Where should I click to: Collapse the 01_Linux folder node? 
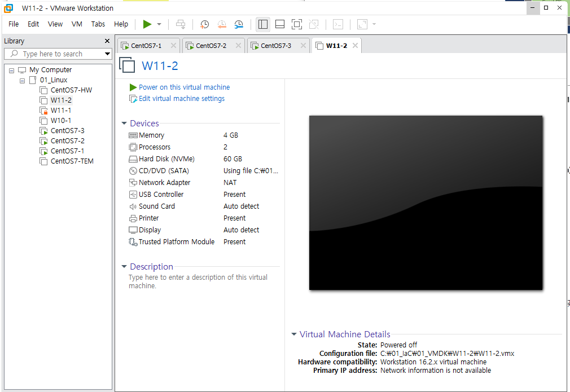point(22,80)
